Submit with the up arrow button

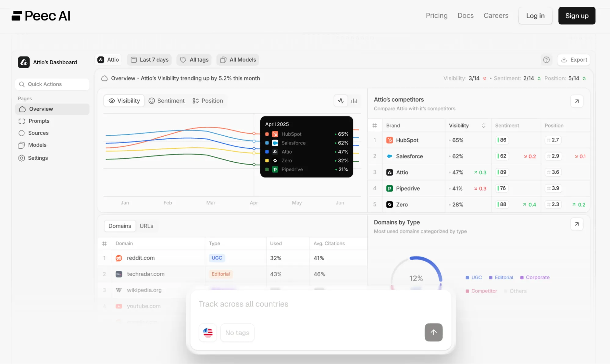click(x=433, y=332)
